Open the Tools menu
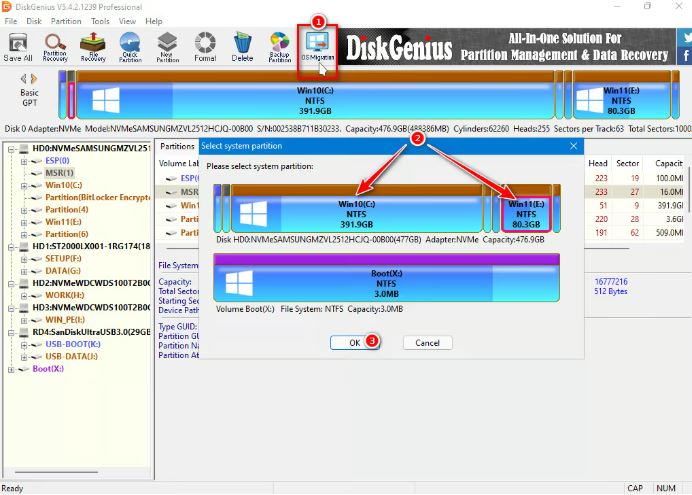The image size is (692, 495). 100,21
